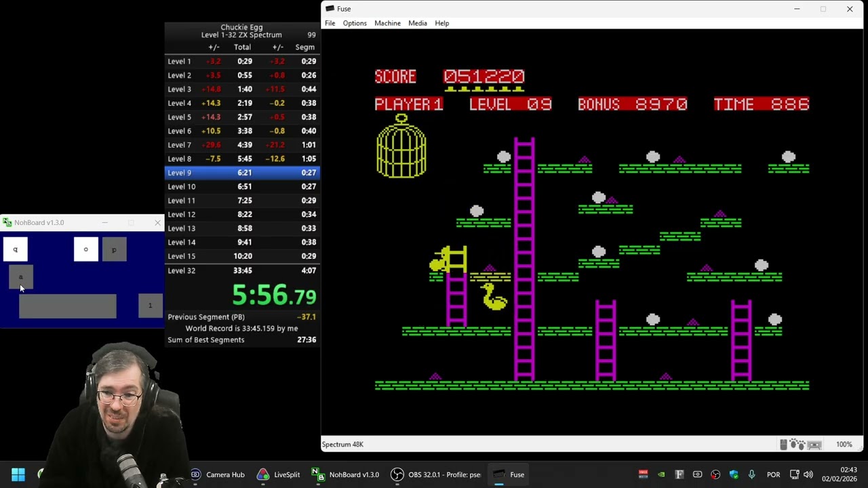The height and width of the screenshot is (488, 868).
Task: Click the Total column header in LiveSplit
Action: coord(242,47)
